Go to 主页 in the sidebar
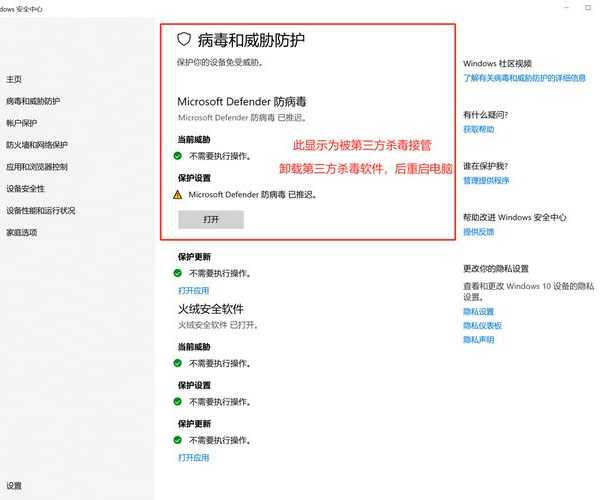 (x=14, y=79)
